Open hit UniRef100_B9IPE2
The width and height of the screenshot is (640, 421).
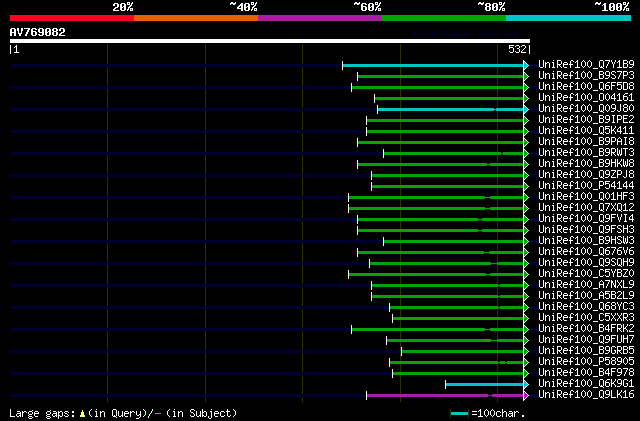(586, 119)
